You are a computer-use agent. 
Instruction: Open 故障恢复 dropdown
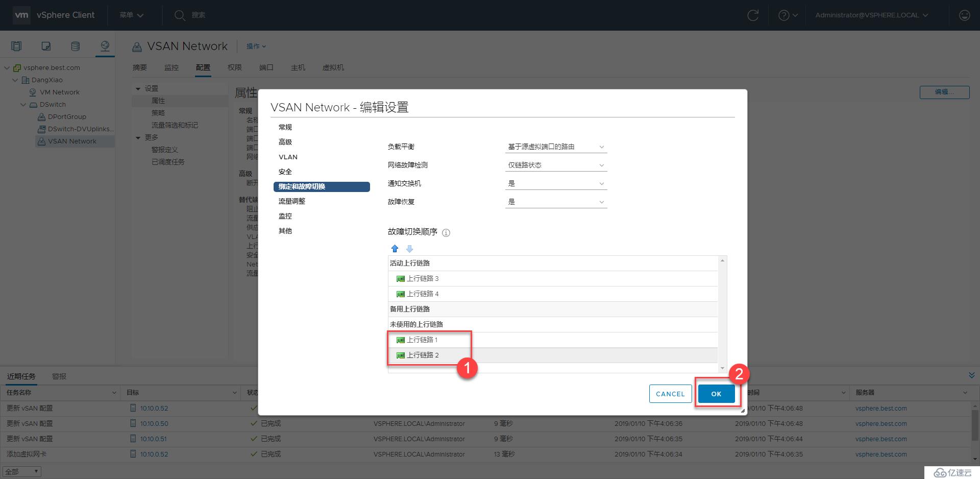click(556, 202)
